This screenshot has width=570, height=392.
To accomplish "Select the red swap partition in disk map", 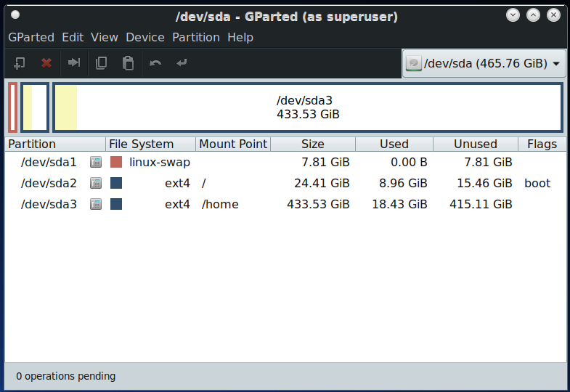I will [13, 107].
